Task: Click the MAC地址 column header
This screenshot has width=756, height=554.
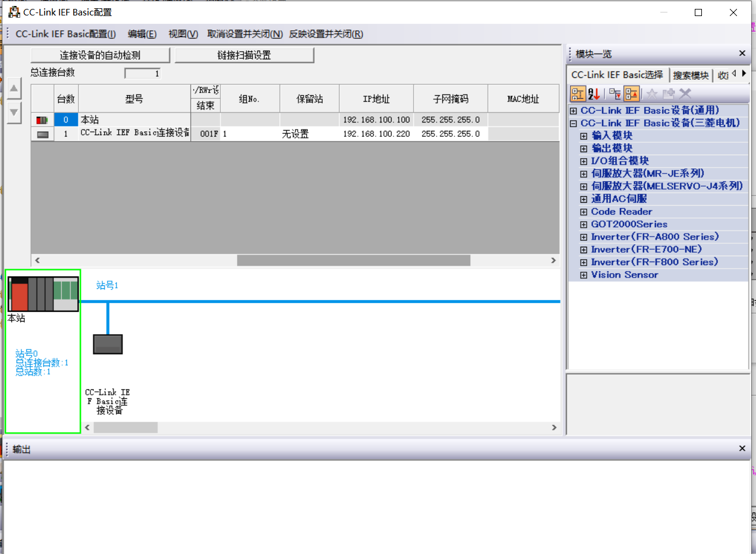Action: coord(523,99)
